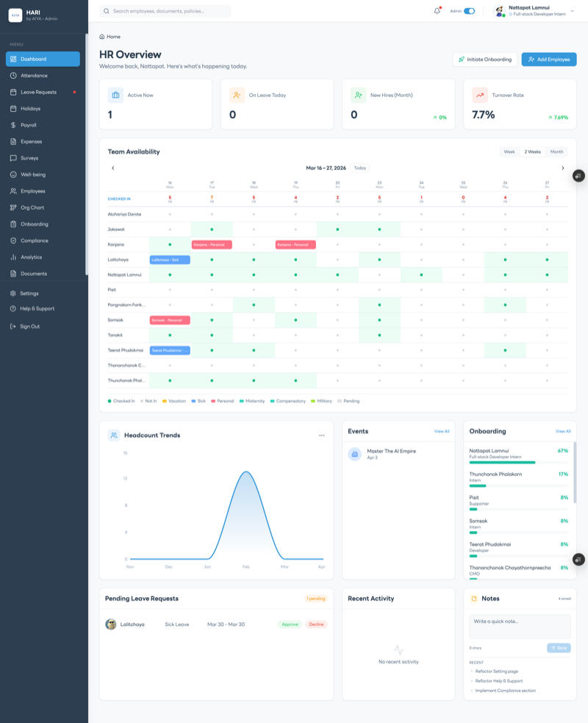Decline Lalitchaya's sick leave request

[316, 624]
